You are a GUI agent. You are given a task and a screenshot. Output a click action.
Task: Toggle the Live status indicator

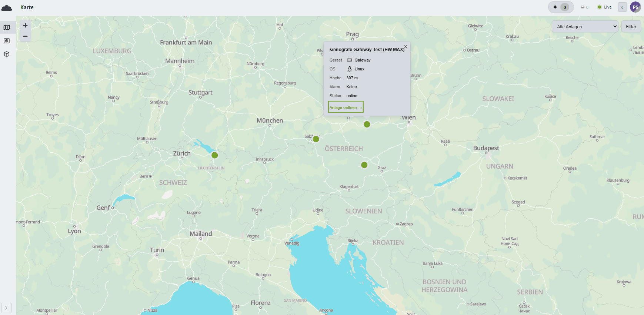coord(604,7)
